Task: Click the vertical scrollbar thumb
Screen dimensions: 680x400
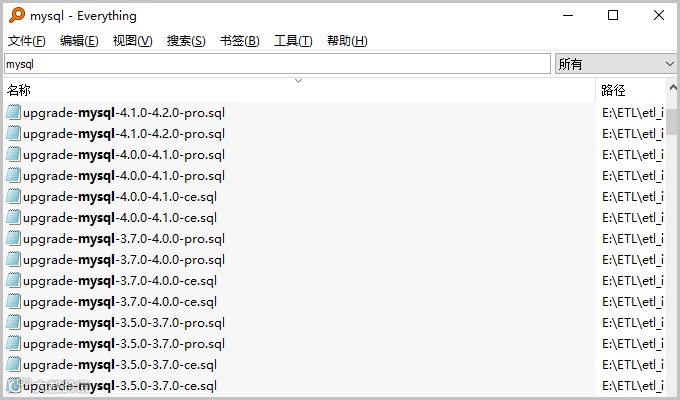Action: pyautogui.click(x=673, y=122)
